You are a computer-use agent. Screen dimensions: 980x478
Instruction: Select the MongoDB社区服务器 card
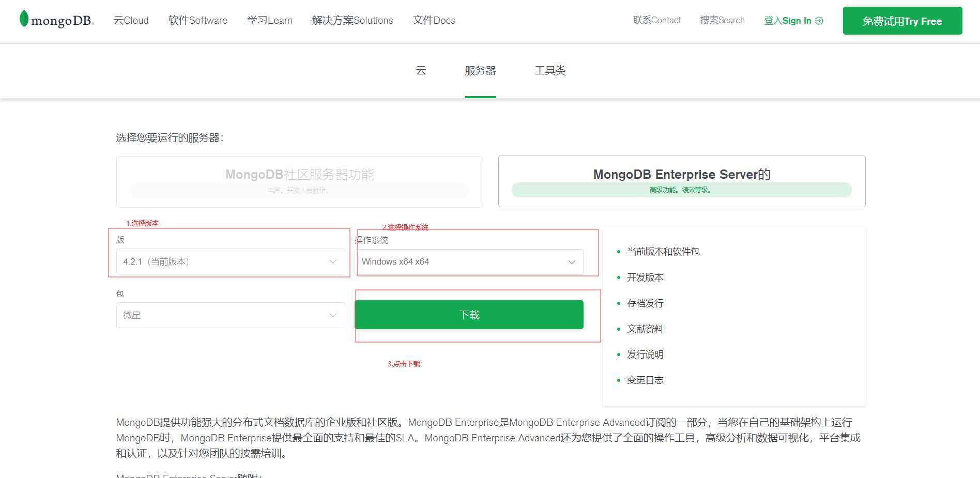tap(300, 182)
